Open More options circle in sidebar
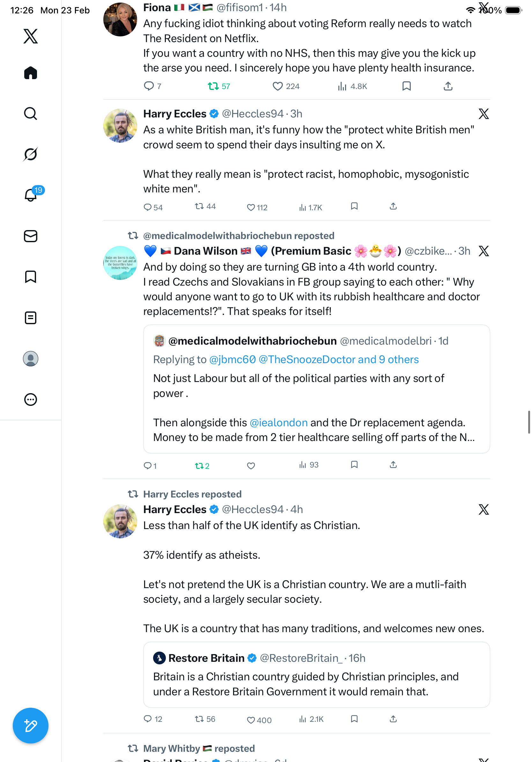Viewport: 532px width, 762px height. 31,399
